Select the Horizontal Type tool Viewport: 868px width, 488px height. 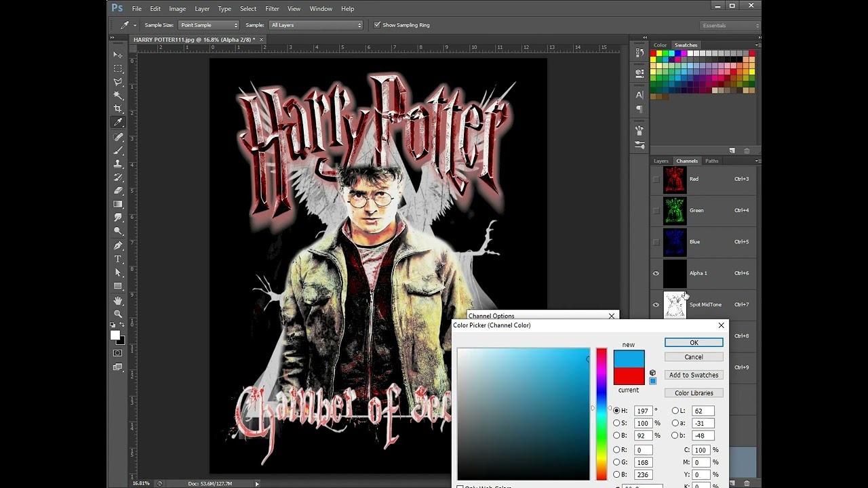pyautogui.click(x=118, y=259)
